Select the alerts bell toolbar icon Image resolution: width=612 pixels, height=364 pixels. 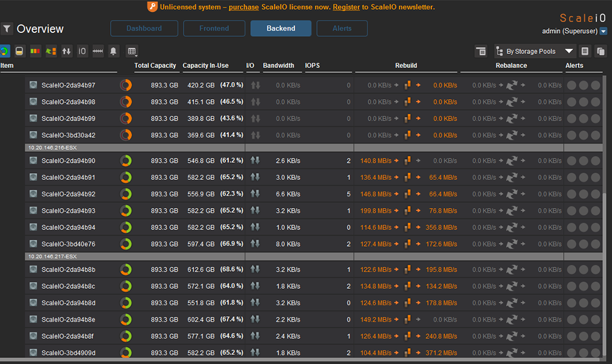(113, 51)
